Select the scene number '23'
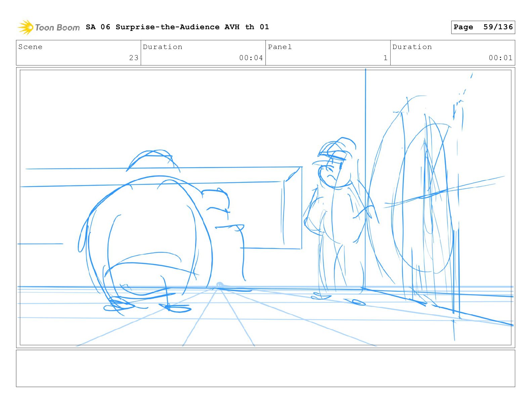The height and width of the screenshot is (411, 532). (x=134, y=58)
